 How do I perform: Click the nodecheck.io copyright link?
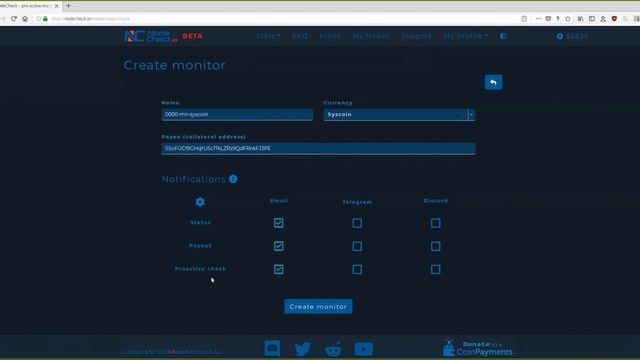coord(199,352)
